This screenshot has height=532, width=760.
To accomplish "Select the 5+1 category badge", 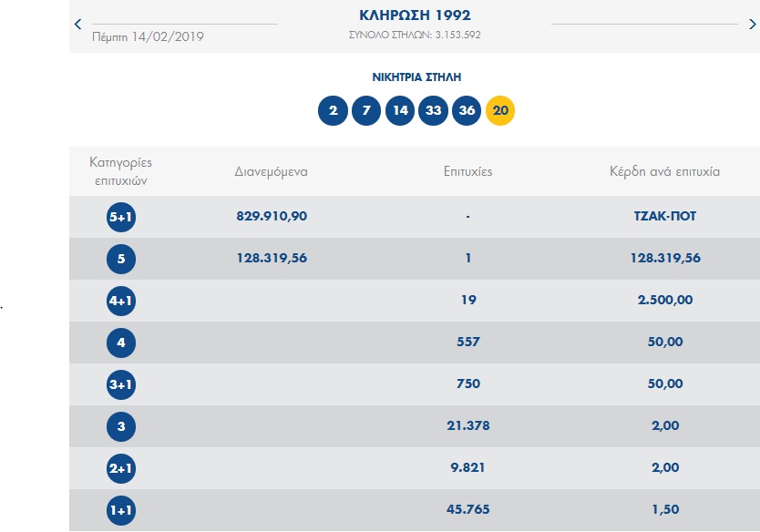I will tap(121, 217).
